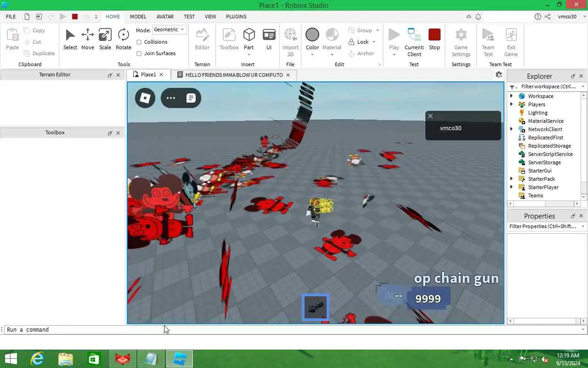Open Internet Explorer from taskbar

pyautogui.click(x=37, y=359)
